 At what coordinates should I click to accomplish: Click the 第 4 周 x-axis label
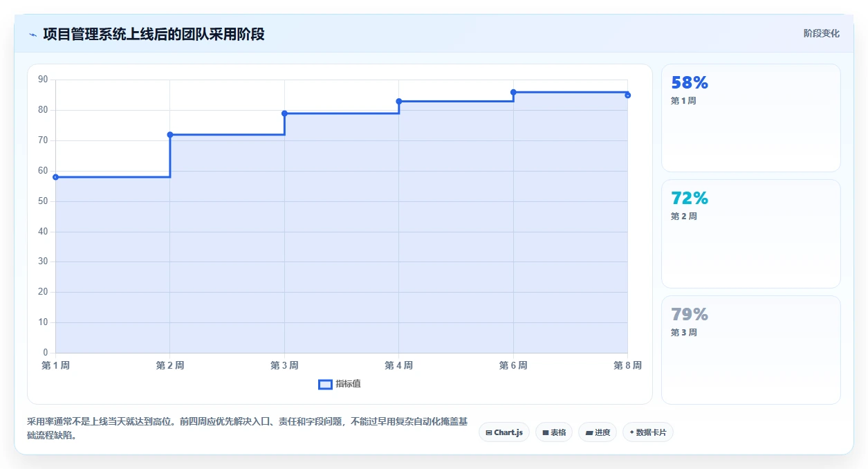pos(399,365)
